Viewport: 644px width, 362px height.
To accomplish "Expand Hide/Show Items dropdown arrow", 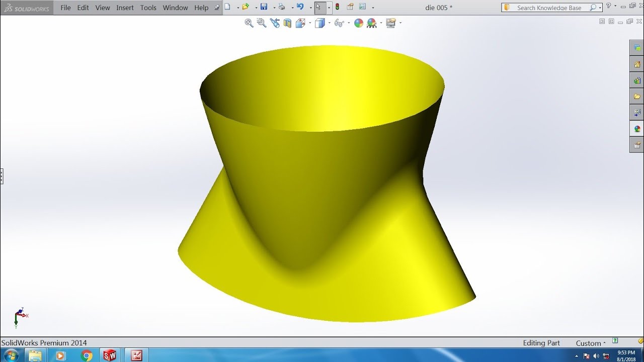I will tap(349, 23).
